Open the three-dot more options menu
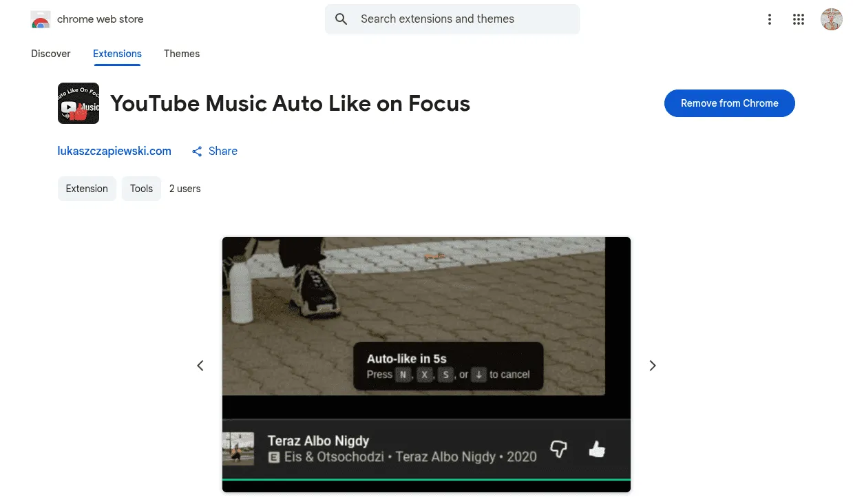 [x=770, y=19]
